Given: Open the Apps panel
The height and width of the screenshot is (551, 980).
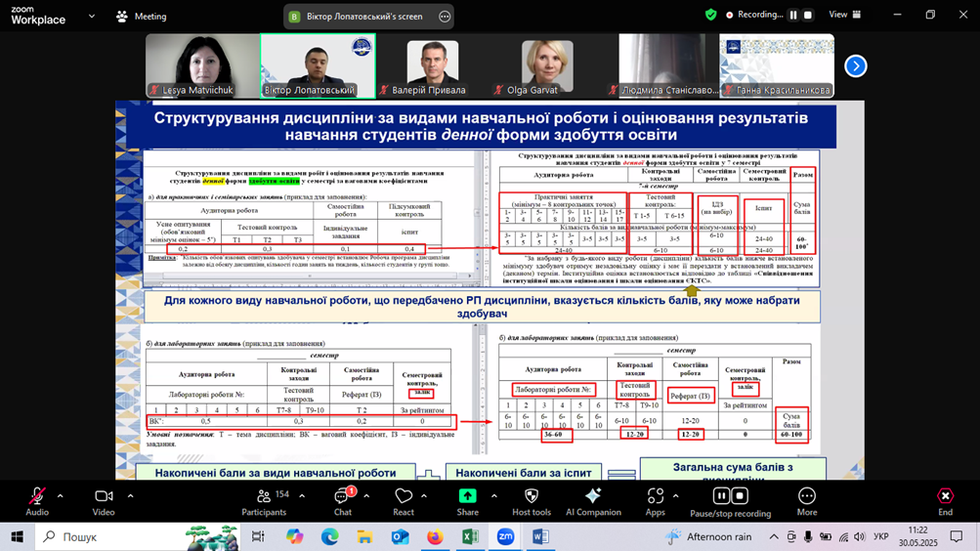Looking at the screenshot, I should coord(655,501).
